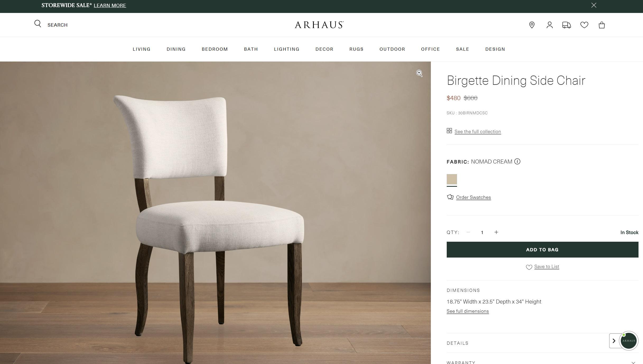Open the Lighting menu
The height and width of the screenshot is (364, 643).
[287, 49]
